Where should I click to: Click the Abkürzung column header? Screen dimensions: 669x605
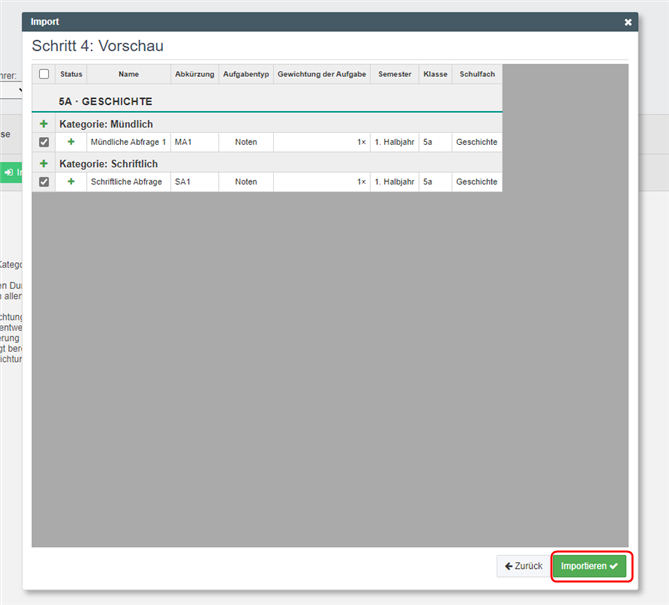194,74
